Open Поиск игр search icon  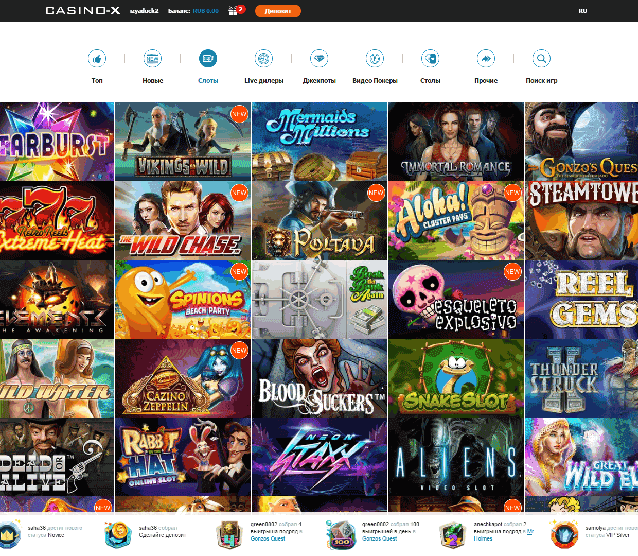coord(541,59)
